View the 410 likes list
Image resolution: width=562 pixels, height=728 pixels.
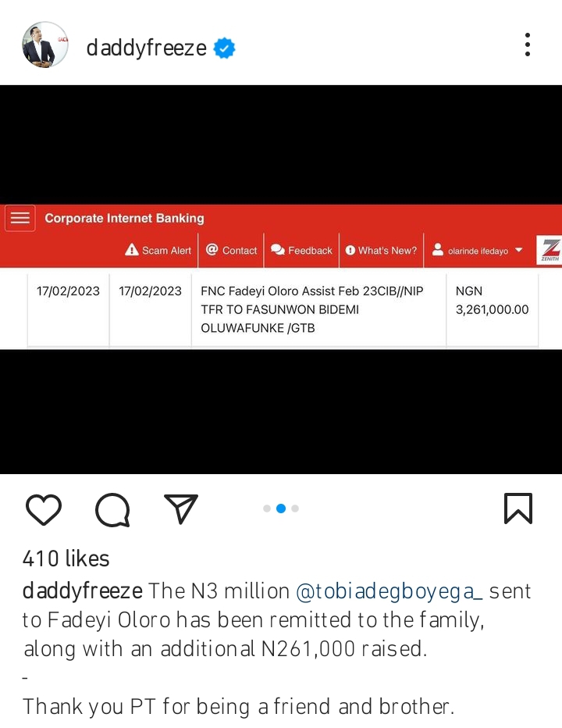tap(66, 558)
